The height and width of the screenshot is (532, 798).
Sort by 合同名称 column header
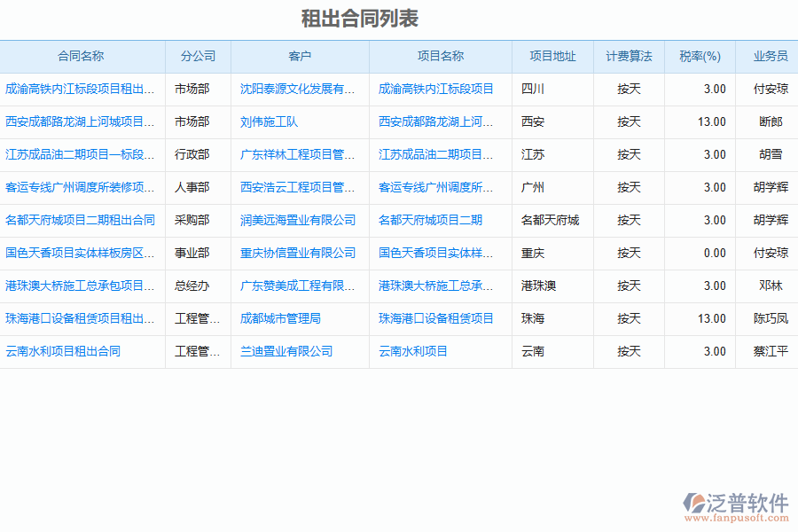click(x=81, y=56)
